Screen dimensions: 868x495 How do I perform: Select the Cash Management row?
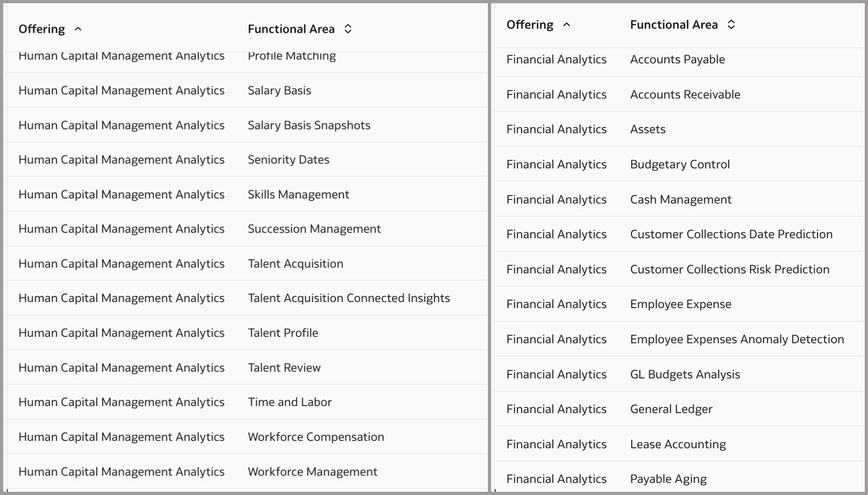(681, 199)
